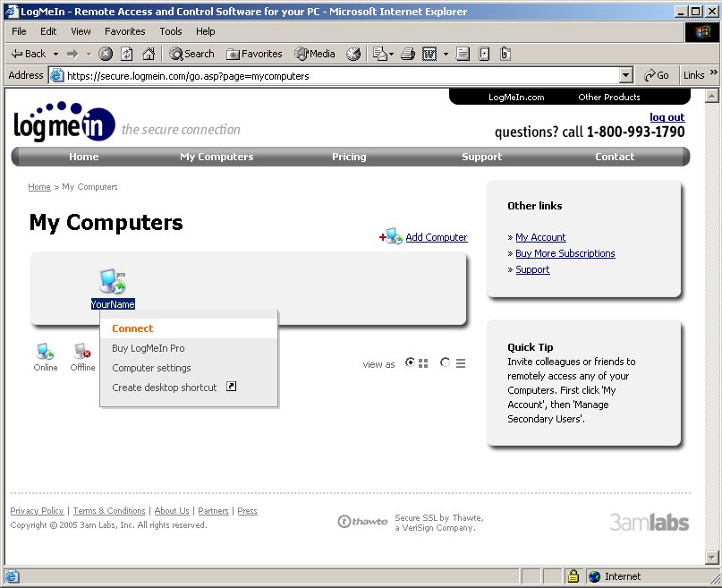The width and height of the screenshot is (722, 588).
Task: Open the Home navigation tab
Action: coord(84,157)
